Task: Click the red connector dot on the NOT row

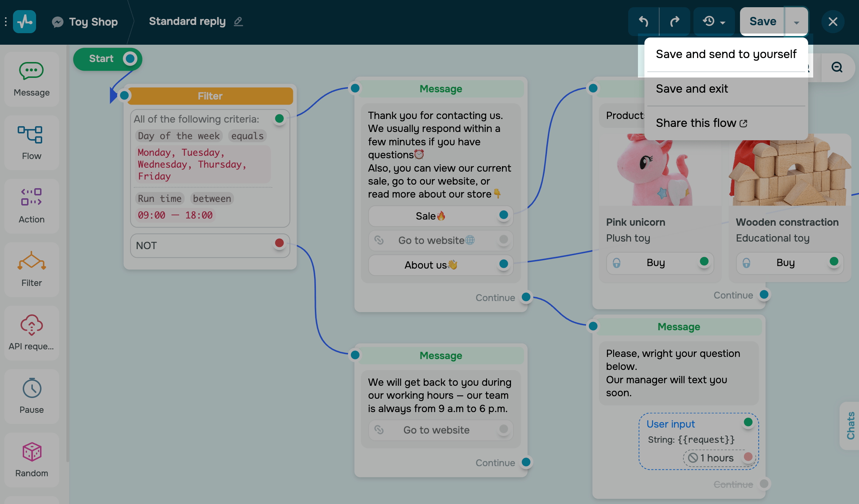Action: 279,243
